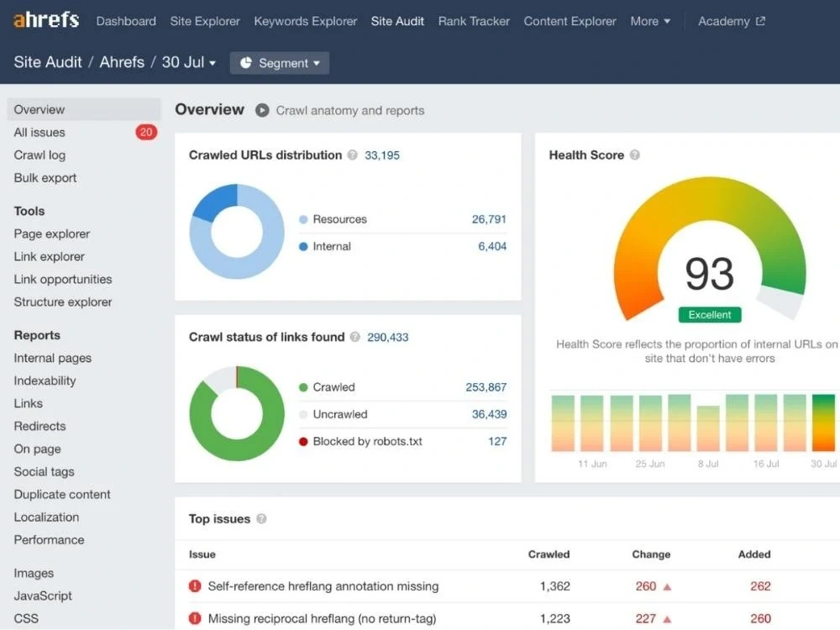
Task: Click total crawled URLs 33,195
Action: point(382,155)
